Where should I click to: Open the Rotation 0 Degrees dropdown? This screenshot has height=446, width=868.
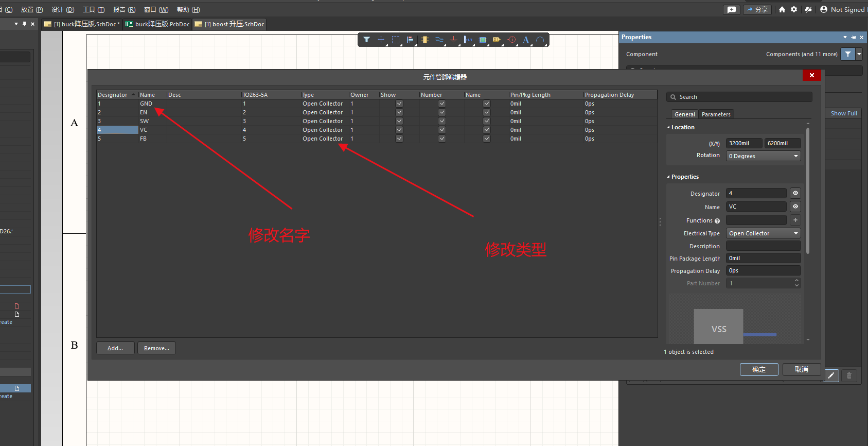pos(764,156)
